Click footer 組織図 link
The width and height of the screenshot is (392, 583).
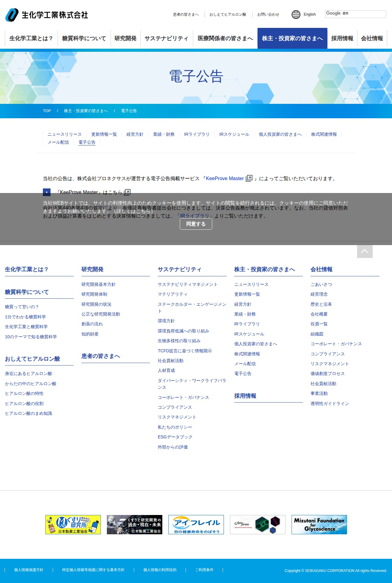317,334
